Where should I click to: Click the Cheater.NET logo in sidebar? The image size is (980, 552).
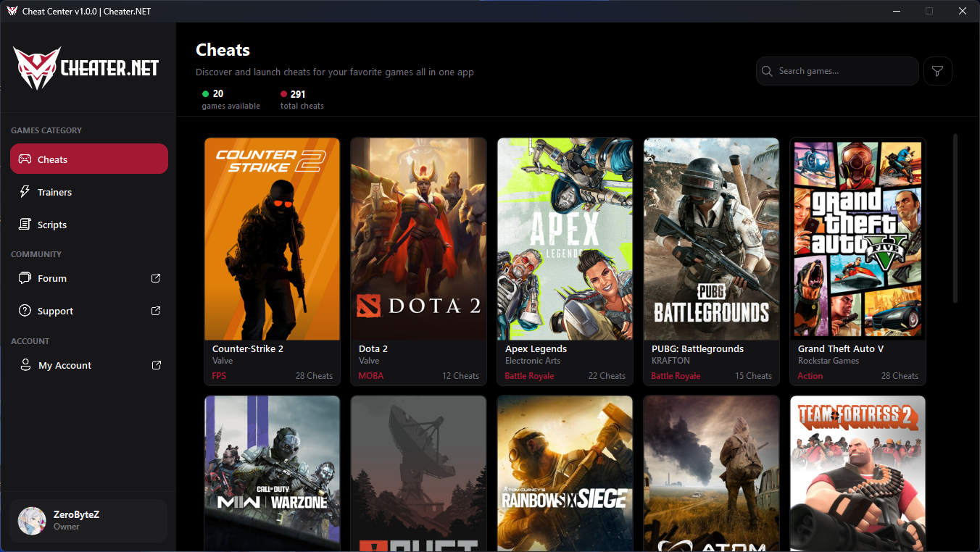[x=86, y=68]
